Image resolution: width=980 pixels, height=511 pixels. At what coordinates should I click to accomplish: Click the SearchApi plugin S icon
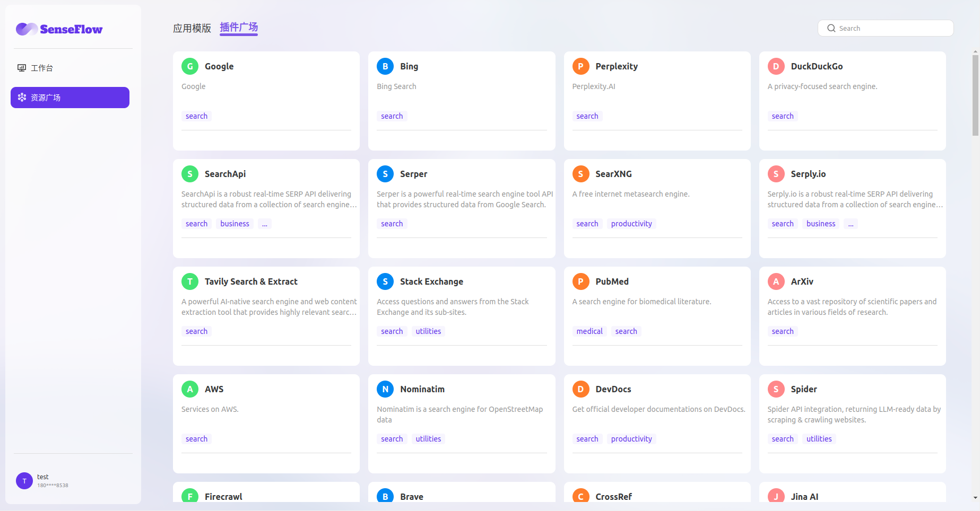coord(190,174)
